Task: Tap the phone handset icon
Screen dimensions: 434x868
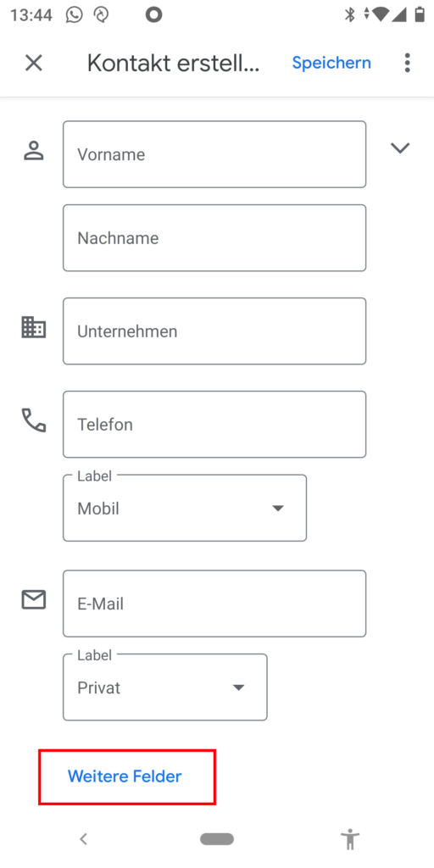Action: pos(34,420)
